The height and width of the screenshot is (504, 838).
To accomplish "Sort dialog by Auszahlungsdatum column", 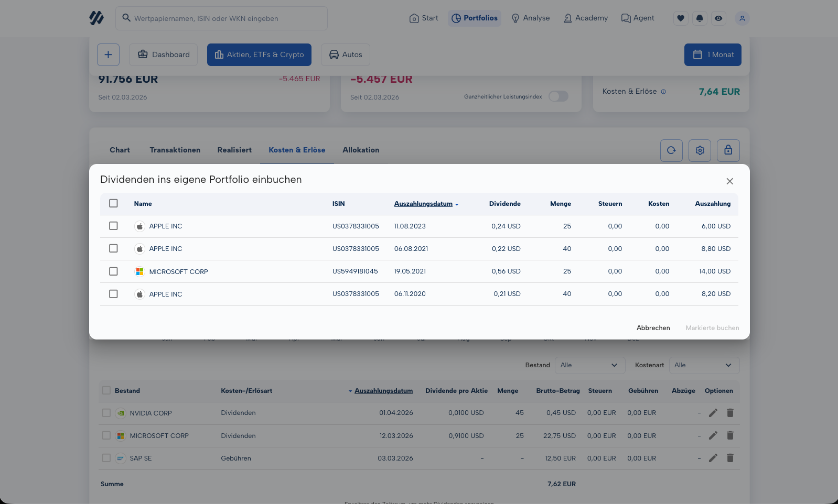I will point(426,204).
